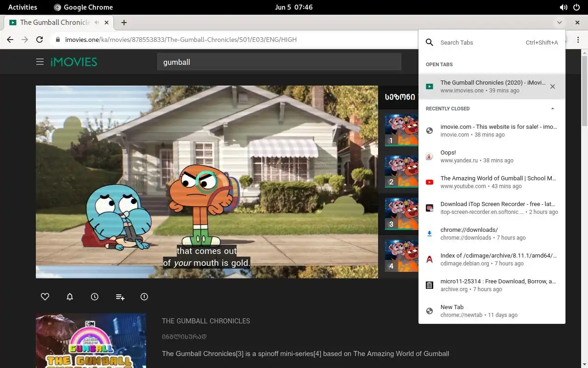Reopen Index of /cdimage/archive debian tab

click(492, 259)
